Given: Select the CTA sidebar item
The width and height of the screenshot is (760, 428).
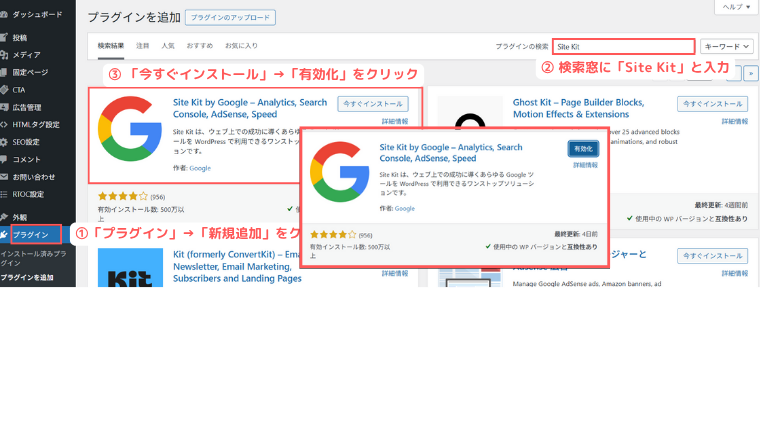Looking at the screenshot, I should [18, 90].
